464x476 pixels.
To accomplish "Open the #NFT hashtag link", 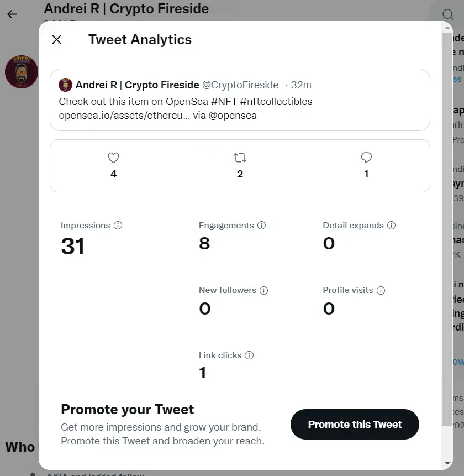I will pos(224,102).
